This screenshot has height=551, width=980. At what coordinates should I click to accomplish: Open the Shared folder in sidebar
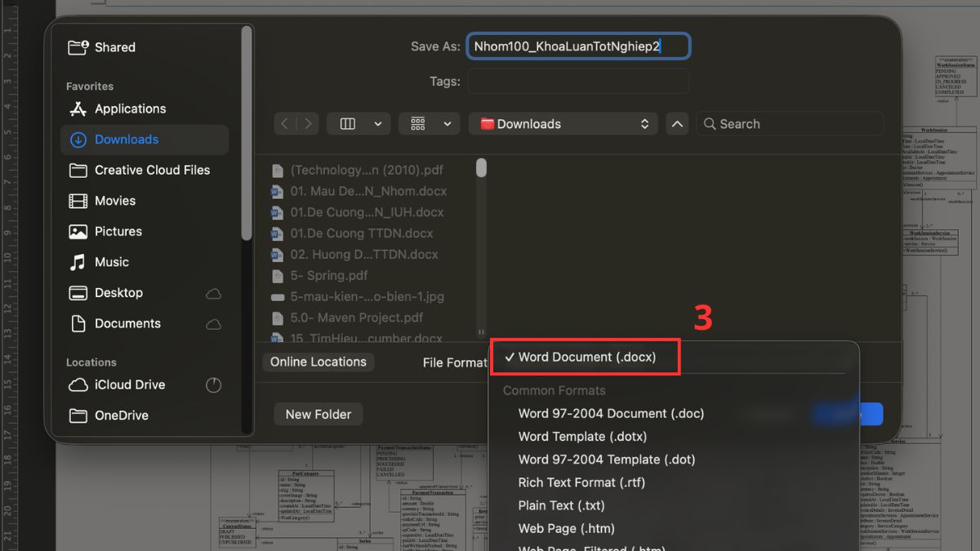pyautogui.click(x=102, y=47)
